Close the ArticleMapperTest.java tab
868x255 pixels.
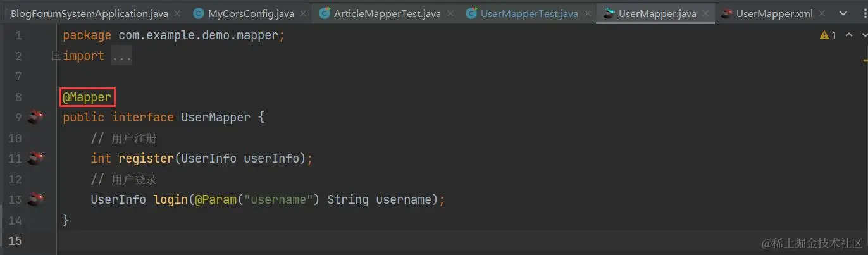(x=449, y=13)
